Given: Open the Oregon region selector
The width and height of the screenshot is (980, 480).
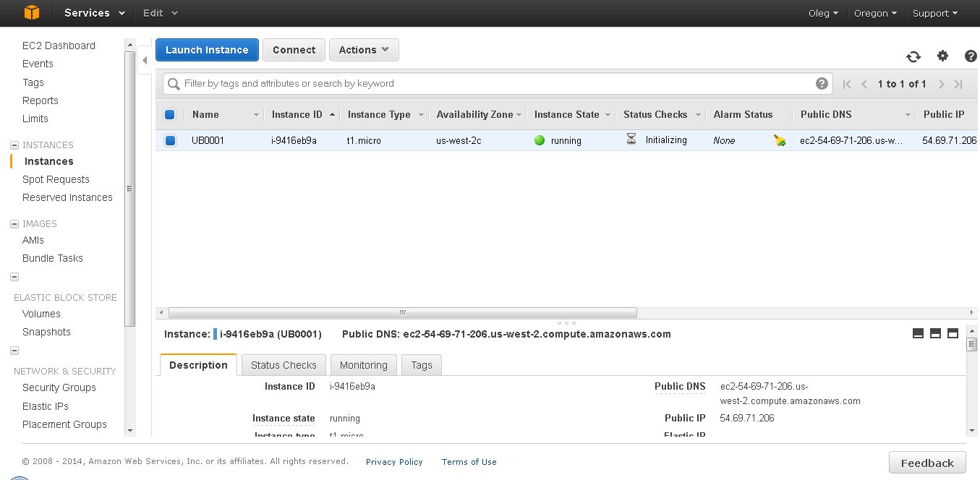Looking at the screenshot, I should click(x=875, y=13).
